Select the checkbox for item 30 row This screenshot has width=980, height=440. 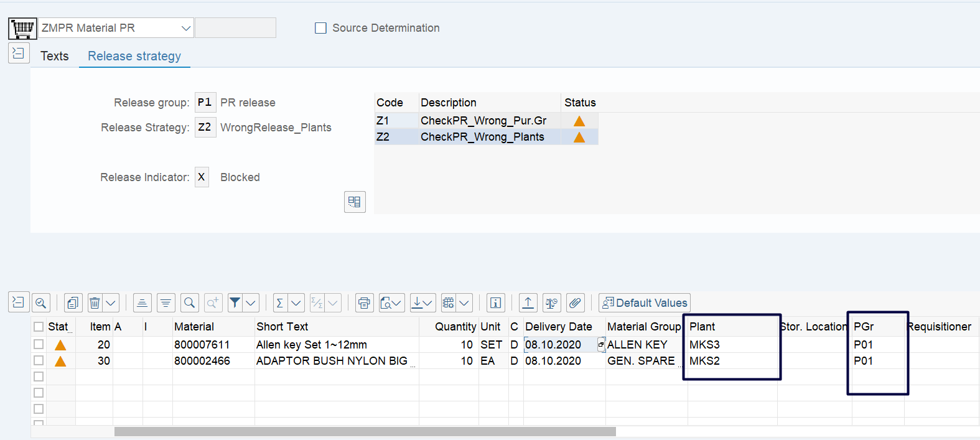[39, 360]
